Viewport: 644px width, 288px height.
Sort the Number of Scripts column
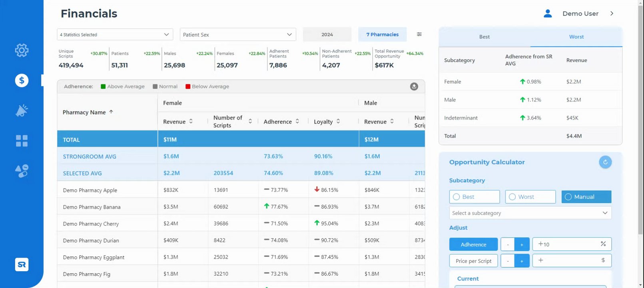tap(250, 121)
